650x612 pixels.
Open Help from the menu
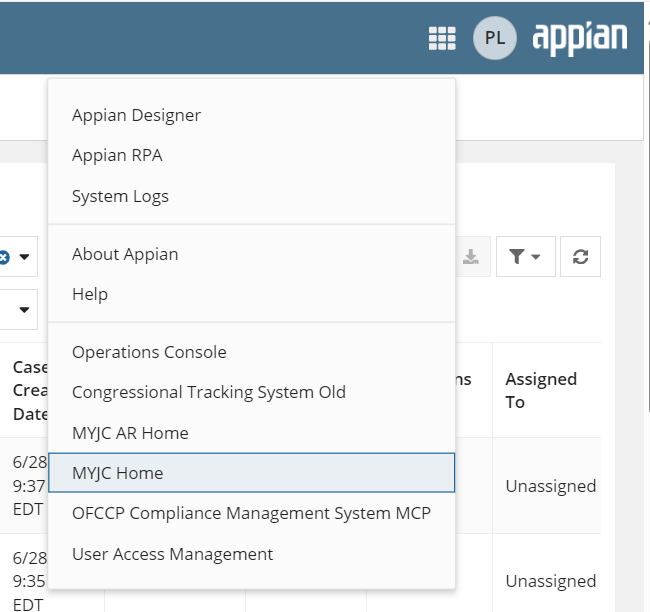252,294
